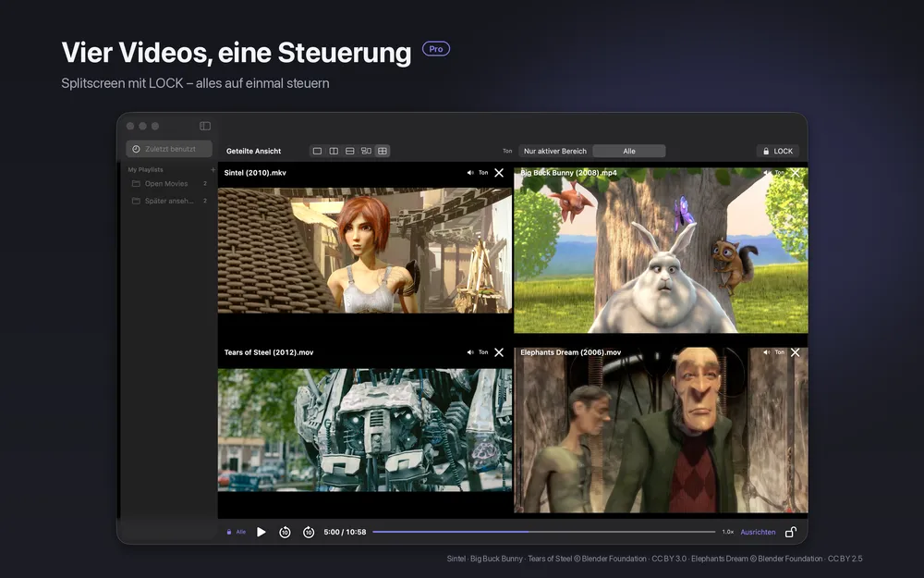Screen dimensions: 924x578
Task: Click the Tears of Steel video frame
Action: pos(365,430)
